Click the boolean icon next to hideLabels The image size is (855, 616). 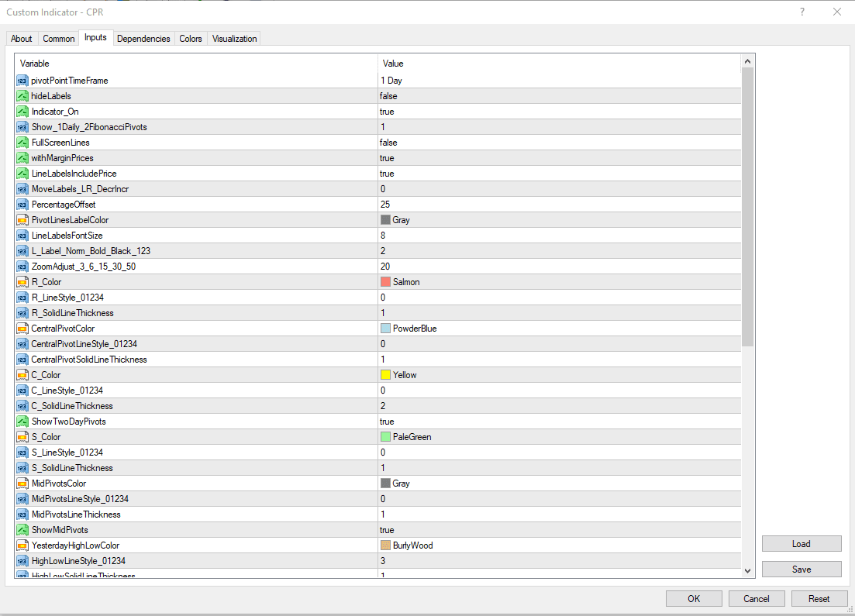(22, 96)
